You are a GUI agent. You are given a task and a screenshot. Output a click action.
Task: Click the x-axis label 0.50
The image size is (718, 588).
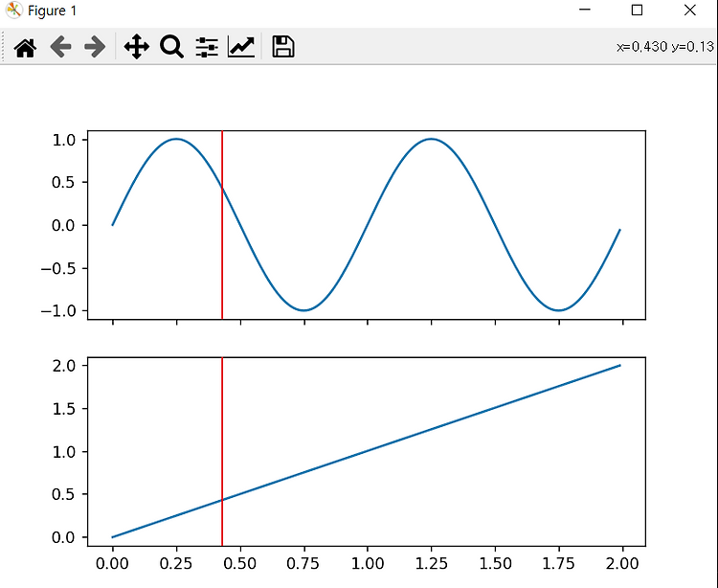tap(240, 564)
